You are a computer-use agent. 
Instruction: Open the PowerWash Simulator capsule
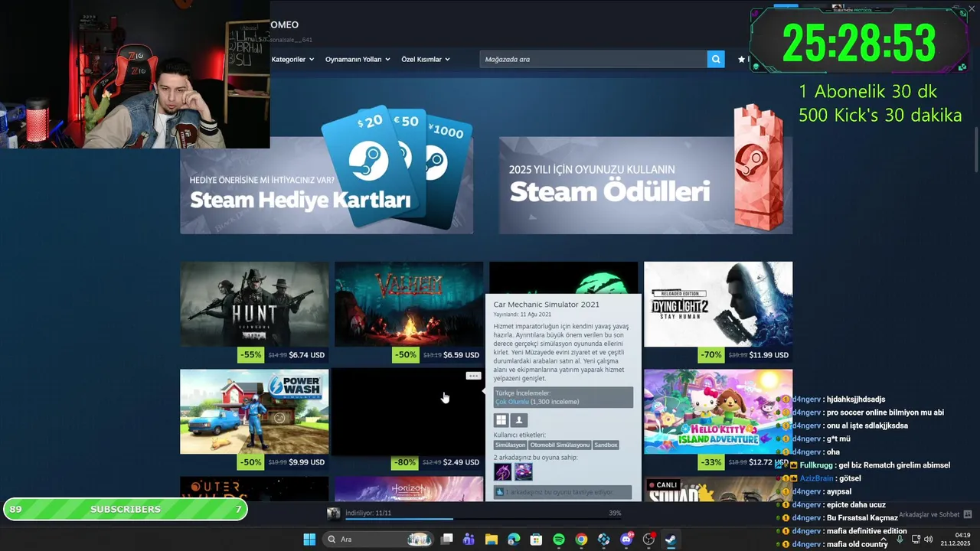coord(254,412)
